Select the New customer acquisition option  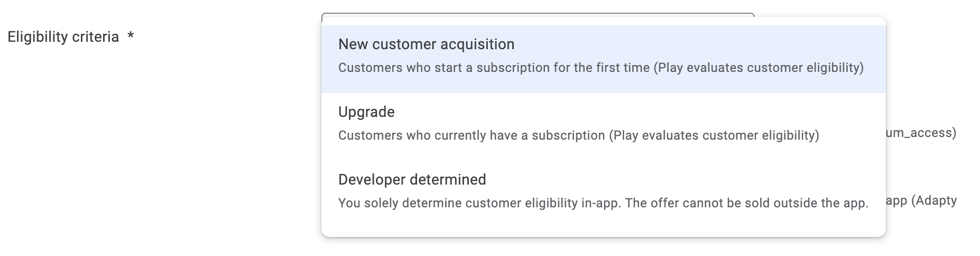[603, 59]
